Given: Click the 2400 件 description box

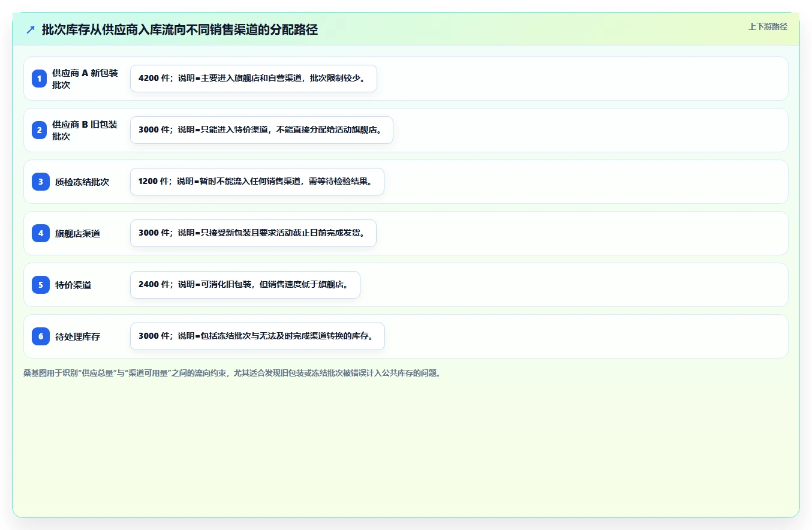Looking at the screenshot, I should 245,285.
